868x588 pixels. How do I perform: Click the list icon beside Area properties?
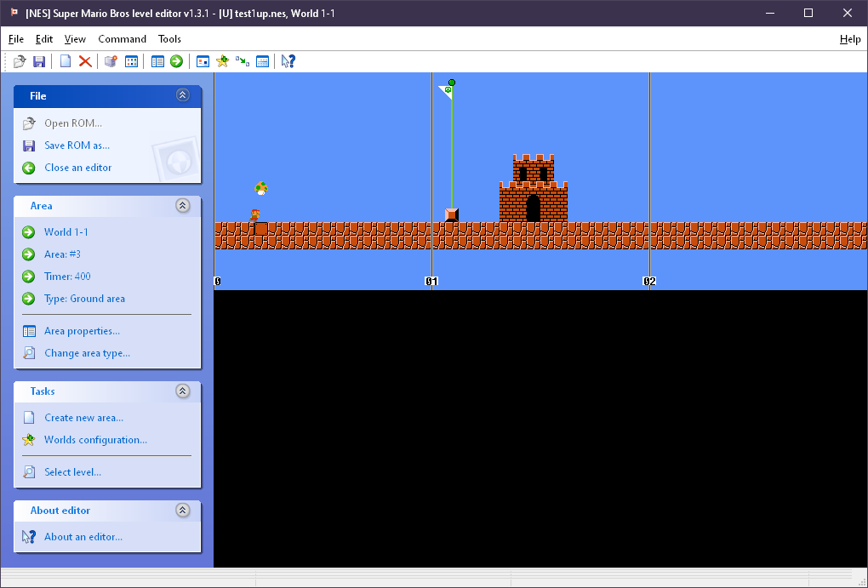(29, 331)
